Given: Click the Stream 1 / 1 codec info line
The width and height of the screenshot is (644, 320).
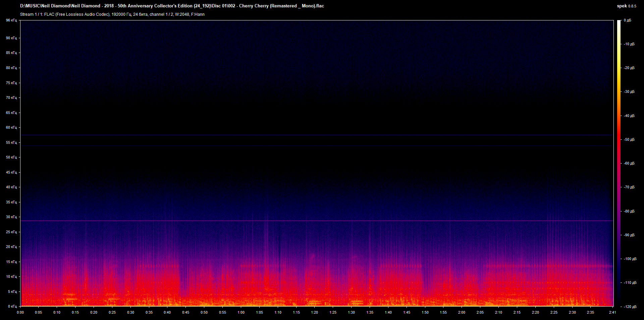Looking at the screenshot, I should click(112, 14).
